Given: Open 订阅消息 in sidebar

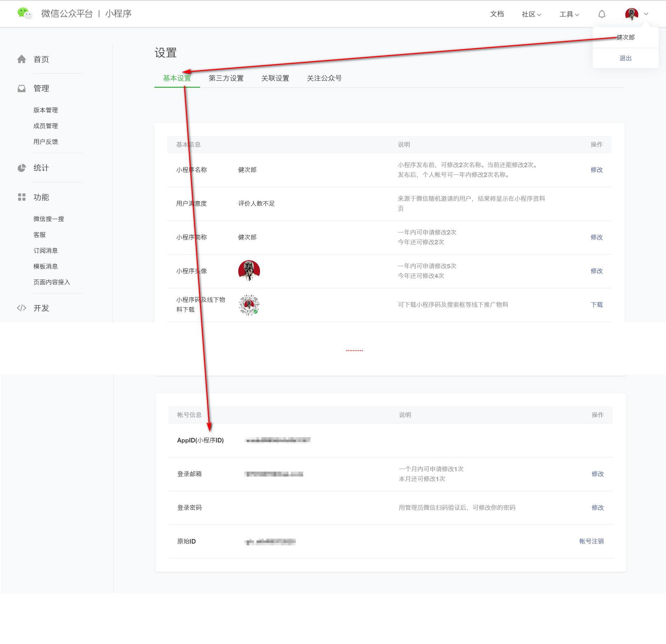Looking at the screenshot, I should (46, 251).
